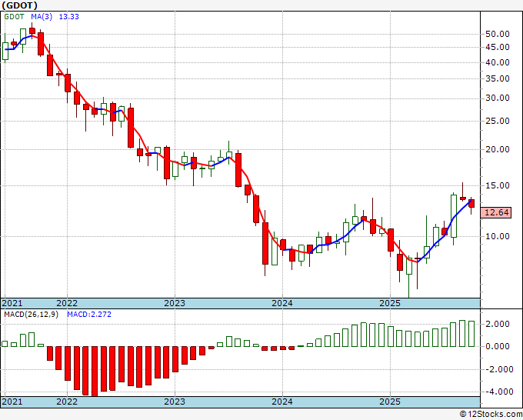Image resolution: width=523 pixels, height=420 pixels.
Task: Click the 2021 marker on MACD timeline
Action: click(12, 402)
